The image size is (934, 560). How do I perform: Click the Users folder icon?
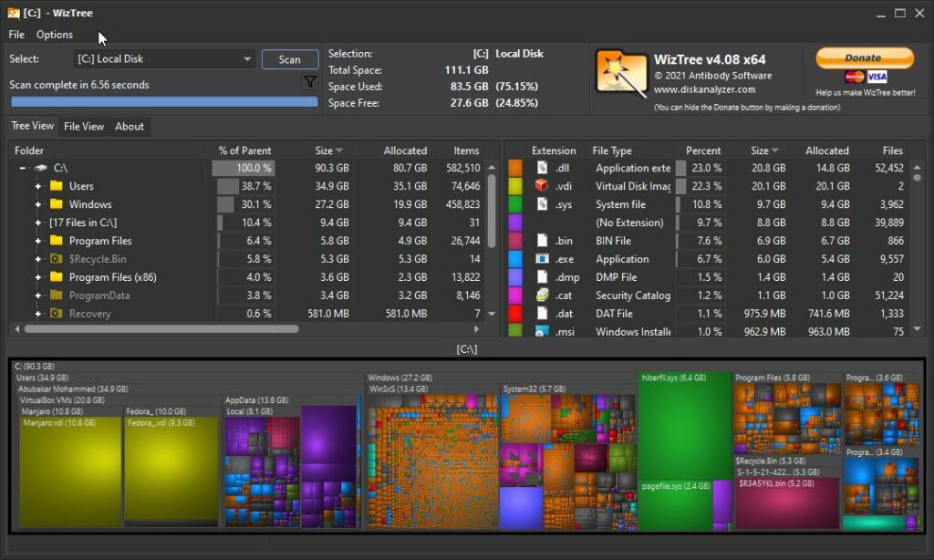pos(55,186)
